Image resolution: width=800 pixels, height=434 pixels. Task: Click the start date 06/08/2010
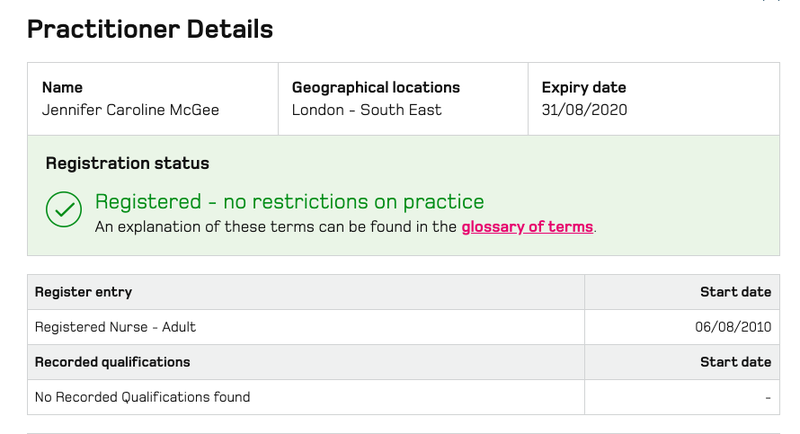click(x=733, y=327)
